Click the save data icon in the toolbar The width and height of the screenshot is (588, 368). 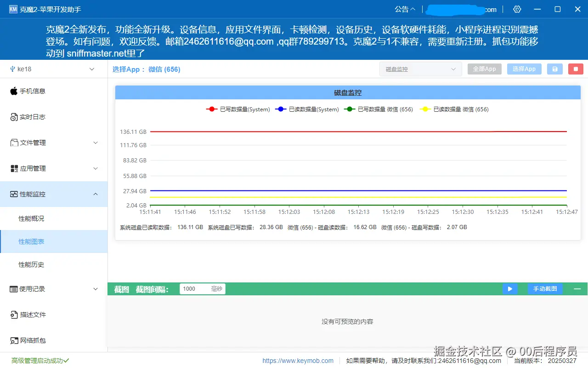554,68
